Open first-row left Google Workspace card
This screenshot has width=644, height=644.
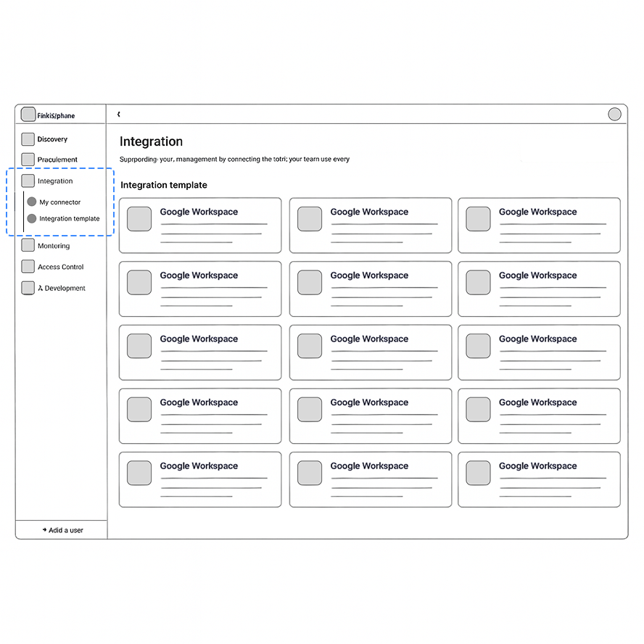200,226
